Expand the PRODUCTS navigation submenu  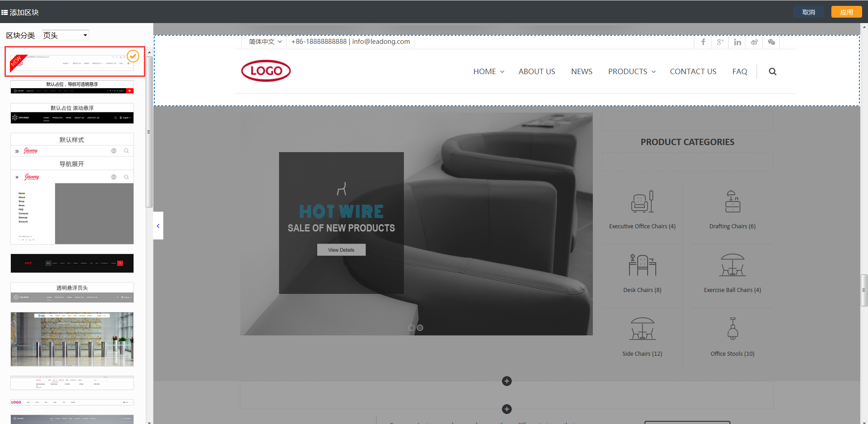(632, 71)
